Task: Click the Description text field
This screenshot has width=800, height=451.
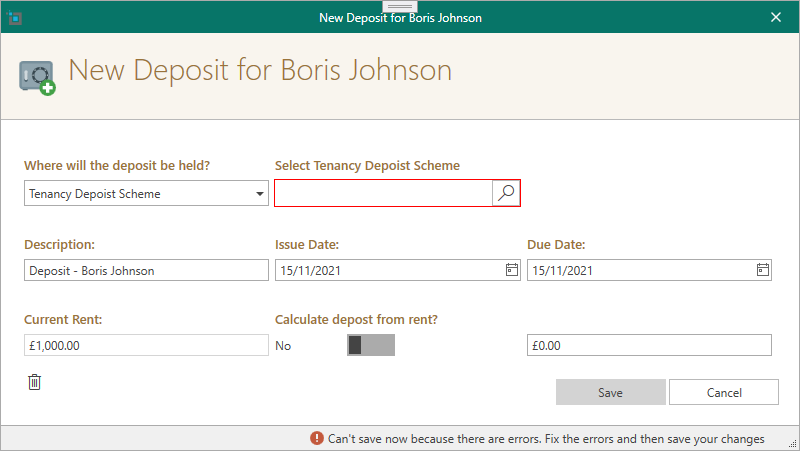Action: pos(146,270)
